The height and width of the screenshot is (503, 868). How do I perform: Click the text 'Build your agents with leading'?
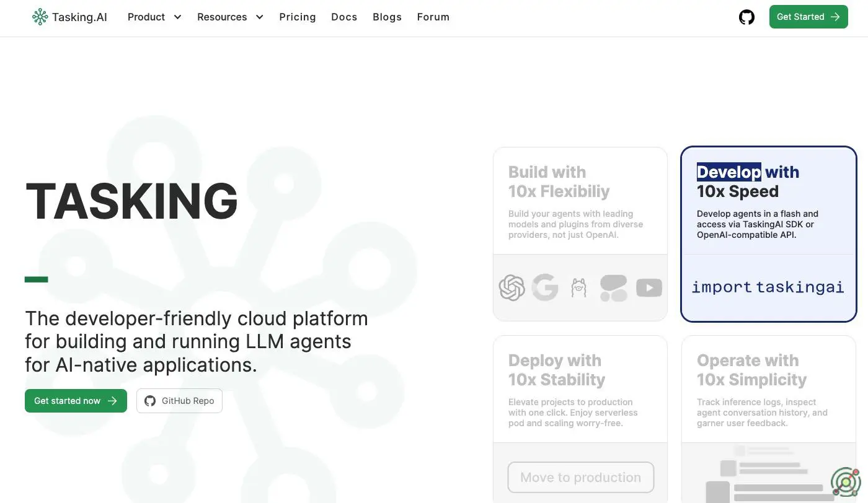570,214
